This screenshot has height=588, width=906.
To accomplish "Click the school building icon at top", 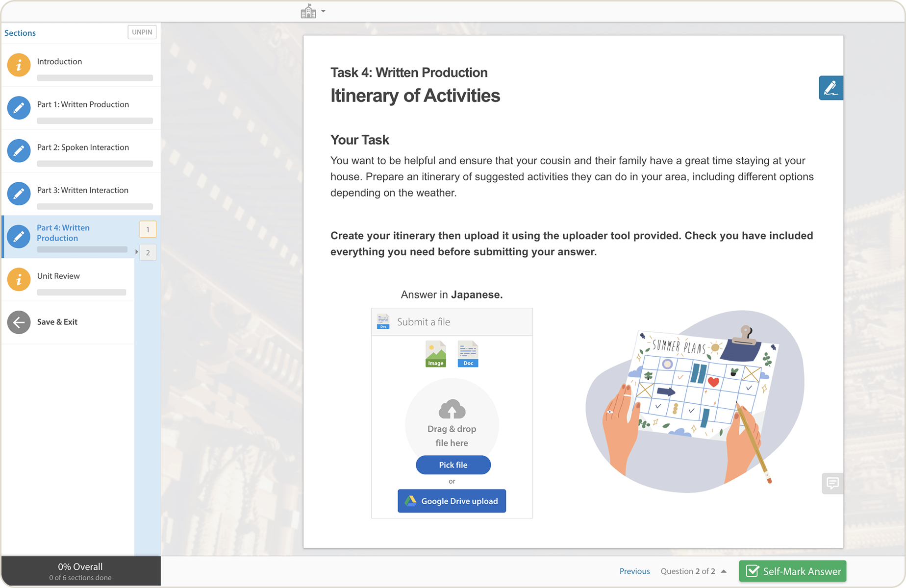I will [308, 11].
